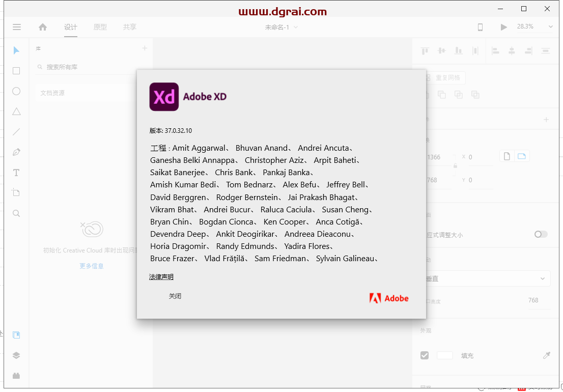Screen dimensions: 563x392
Task: Toggle the width-height aspect lock
Action: coord(455,166)
